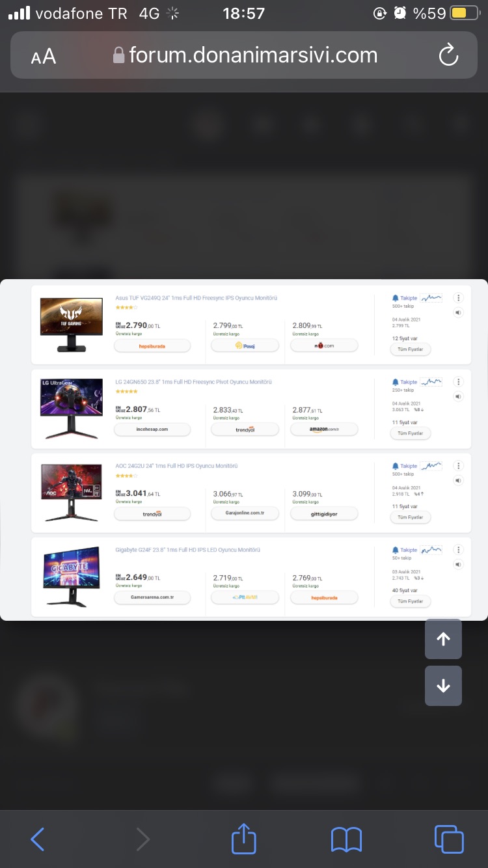Viewport: 488px width, 868px height.
Task: Click speaker icon on Gigabyte G24F row
Action: coord(459,565)
